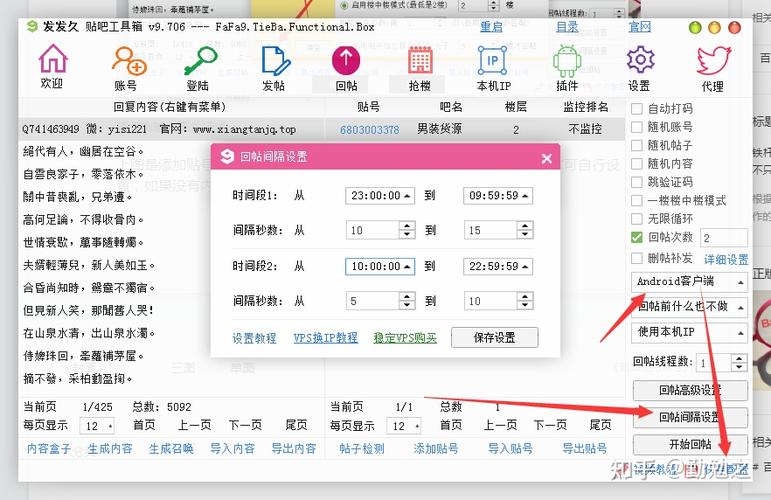Enable the 随机帖子 checkbox
The height and width of the screenshot is (500, 771).
coord(637,146)
